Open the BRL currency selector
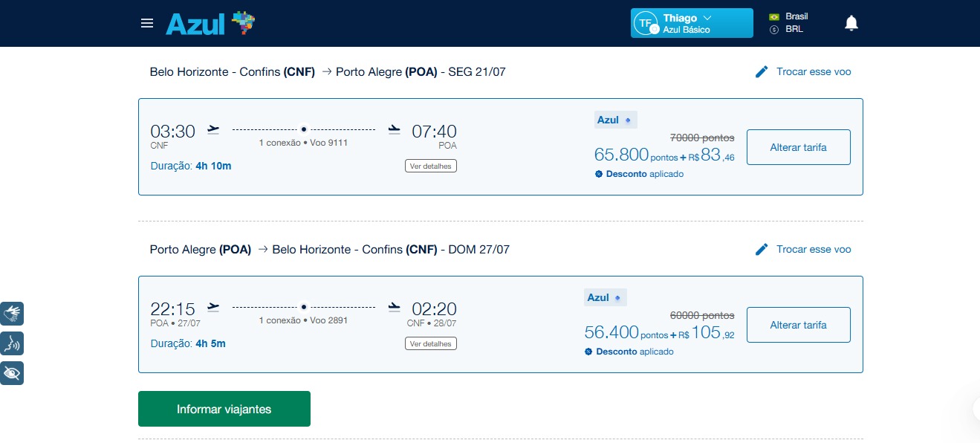 tap(786, 30)
